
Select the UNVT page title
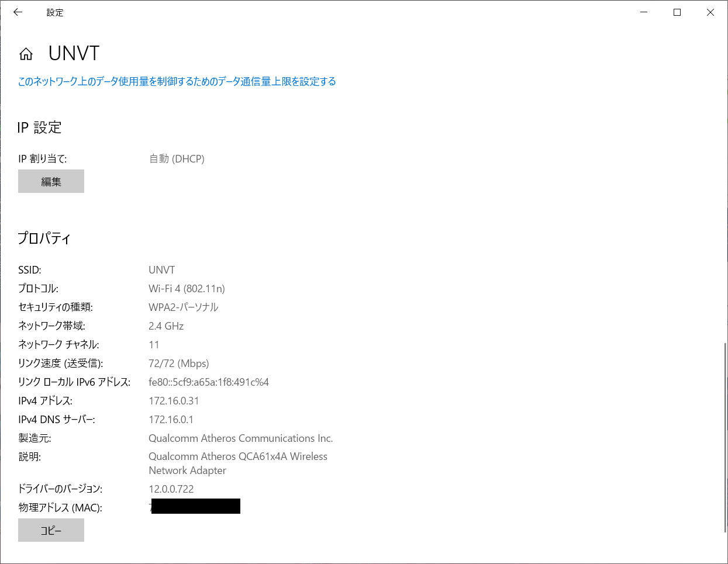[74, 53]
